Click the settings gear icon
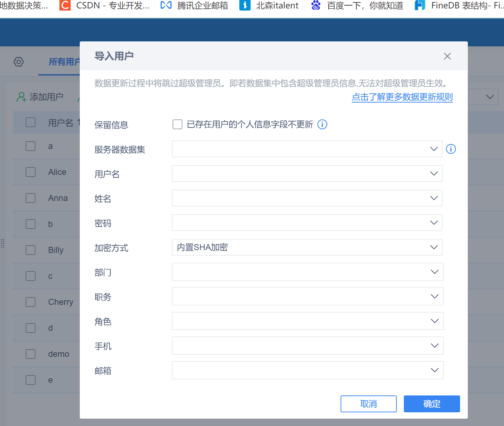 coord(19,62)
